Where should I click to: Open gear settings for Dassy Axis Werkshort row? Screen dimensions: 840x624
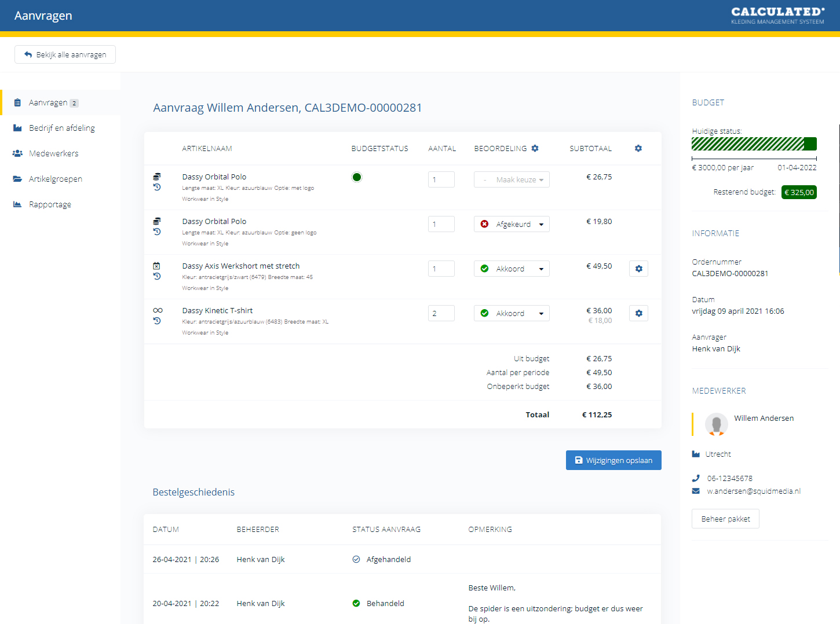pyautogui.click(x=638, y=269)
